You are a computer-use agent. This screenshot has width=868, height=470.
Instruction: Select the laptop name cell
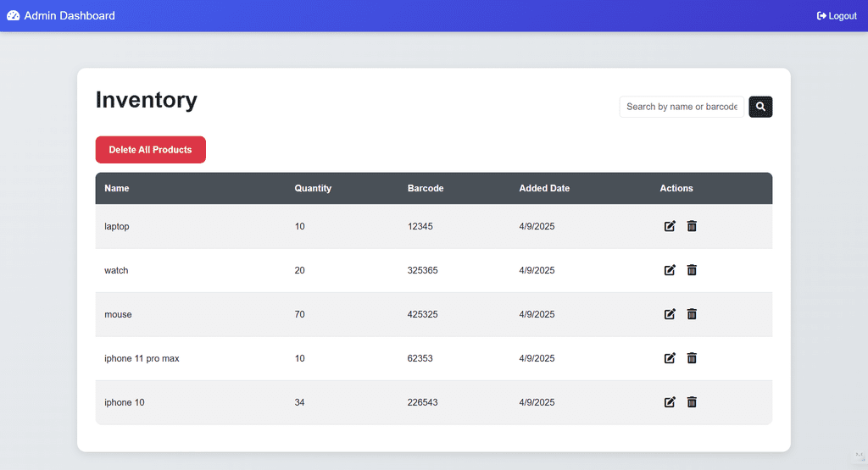(x=117, y=226)
